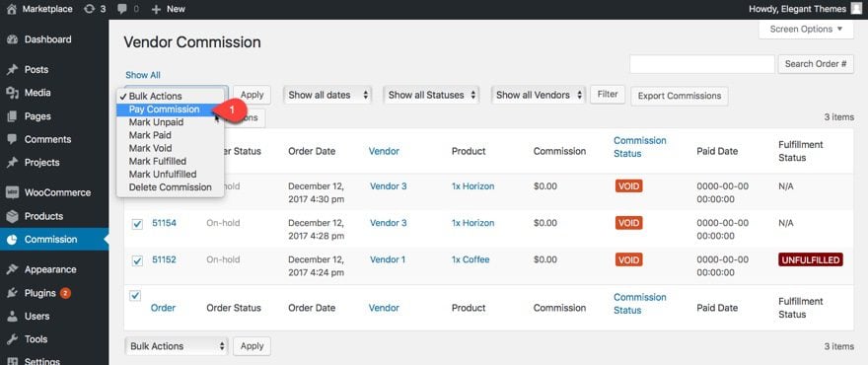Open the 1x Coffee product link
Viewport: 868px width, 365px height.
[470, 259]
